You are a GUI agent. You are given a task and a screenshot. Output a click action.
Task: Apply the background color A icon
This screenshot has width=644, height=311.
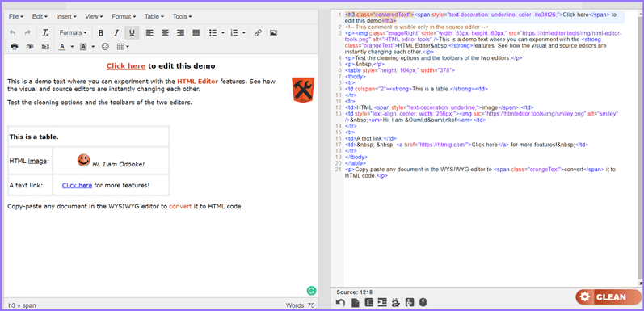pos(83,47)
